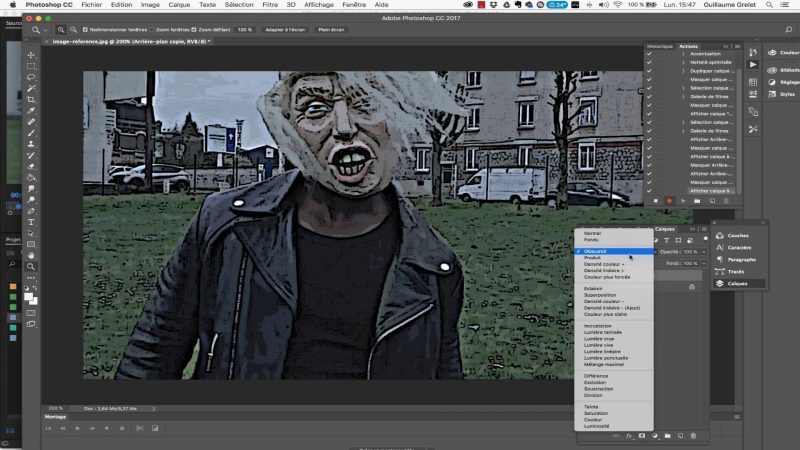The width and height of the screenshot is (800, 450).
Task: Select the Hand tool
Action: (31, 255)
